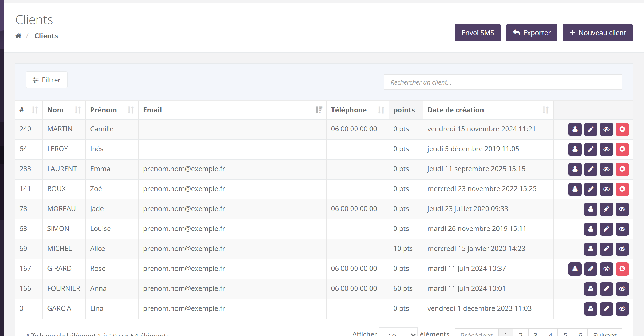Open the profile icon for MARTIN Camille

click(575, 129)
